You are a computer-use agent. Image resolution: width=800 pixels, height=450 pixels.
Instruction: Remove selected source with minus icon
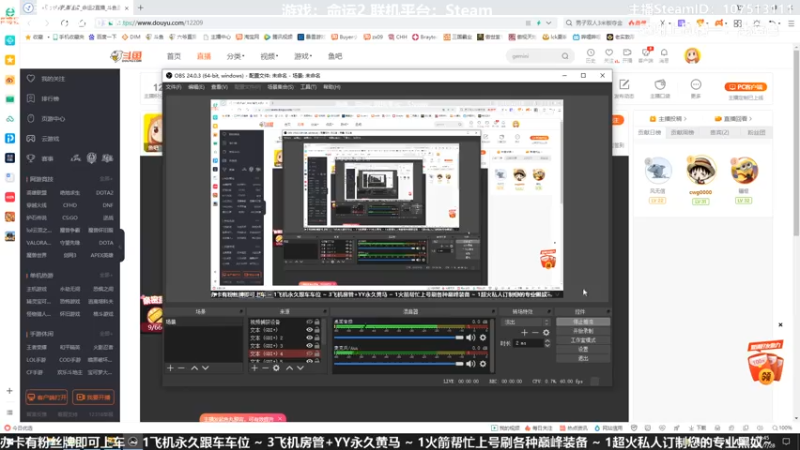265,368
